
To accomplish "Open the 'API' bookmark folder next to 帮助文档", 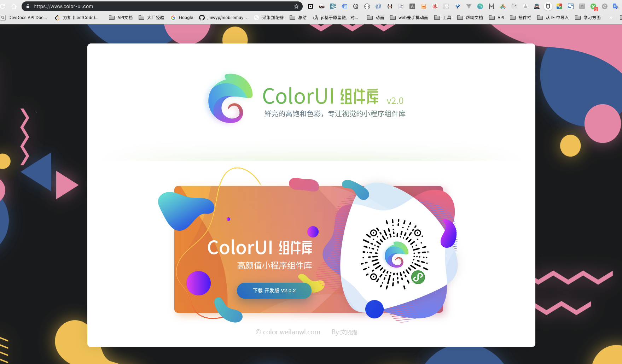I will 497,18.
